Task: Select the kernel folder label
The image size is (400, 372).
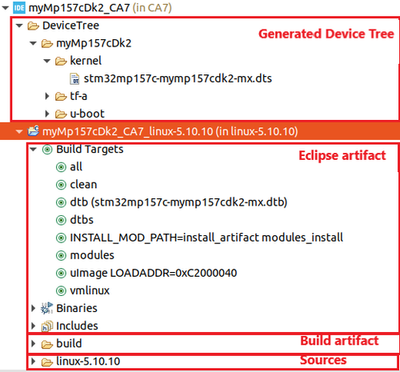Action: [x=86, y=61]
